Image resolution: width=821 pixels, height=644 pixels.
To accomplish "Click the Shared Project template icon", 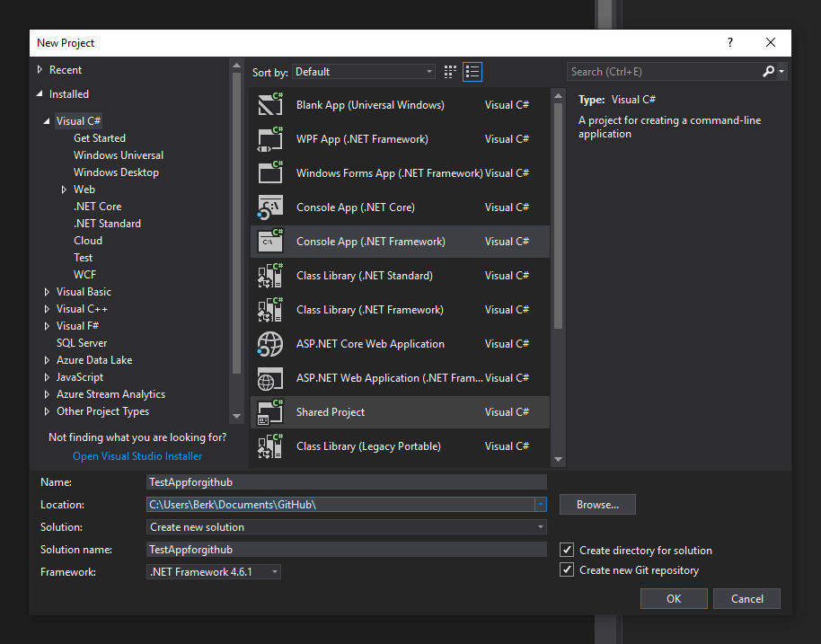I will click(x=270, y=411).
